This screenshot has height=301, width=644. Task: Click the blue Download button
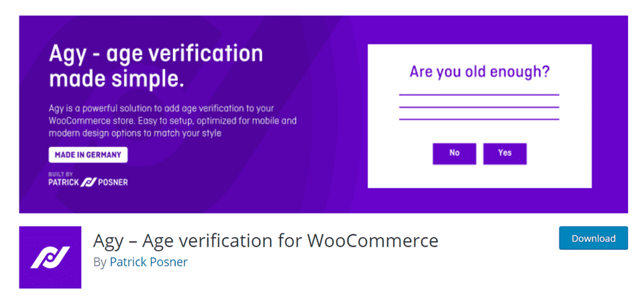point(593,239)
